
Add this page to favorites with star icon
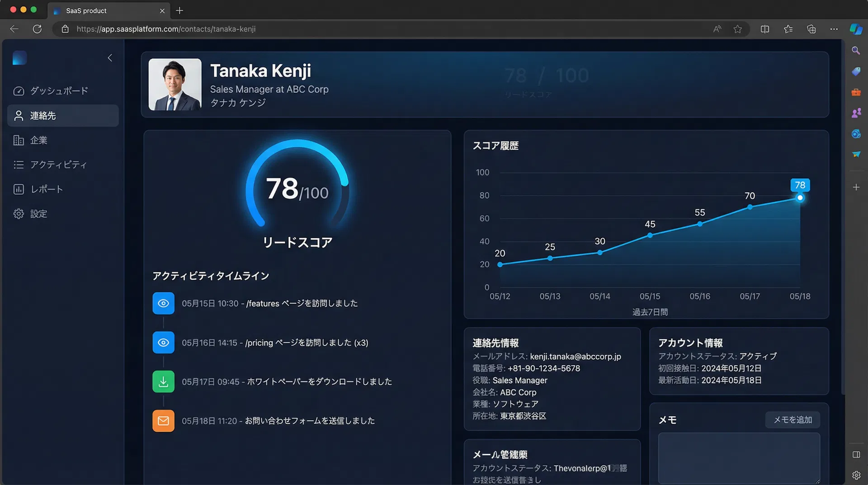coord(738,29)
